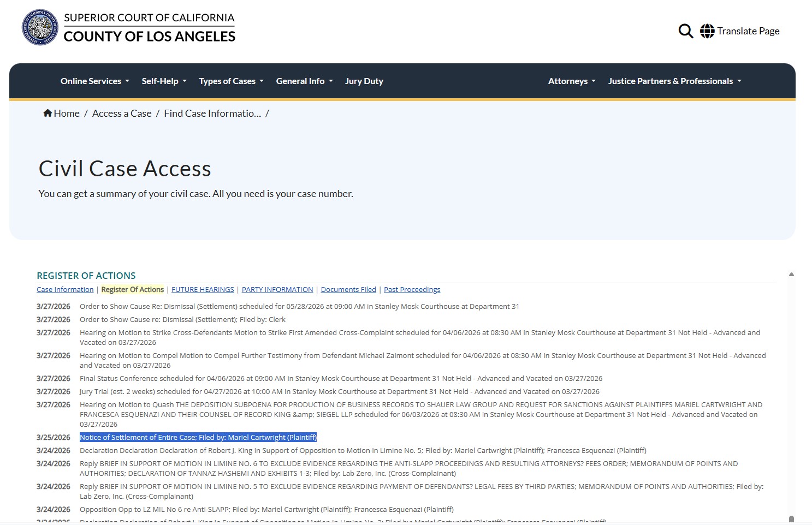Click the scroll-up arrow of the register list
812x525 pixels.
point(791,275)
